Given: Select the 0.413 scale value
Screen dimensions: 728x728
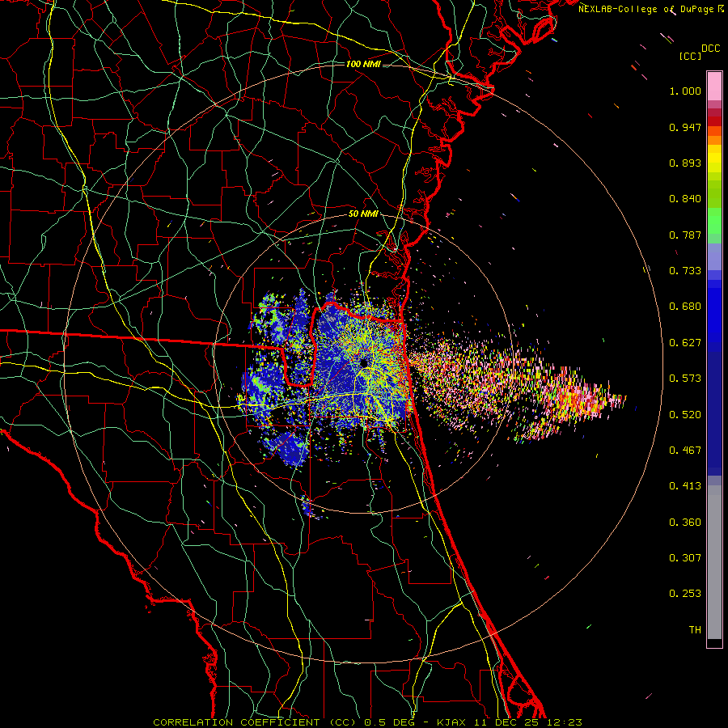Looking at the screenshot, I should click(x=685, y=486).
